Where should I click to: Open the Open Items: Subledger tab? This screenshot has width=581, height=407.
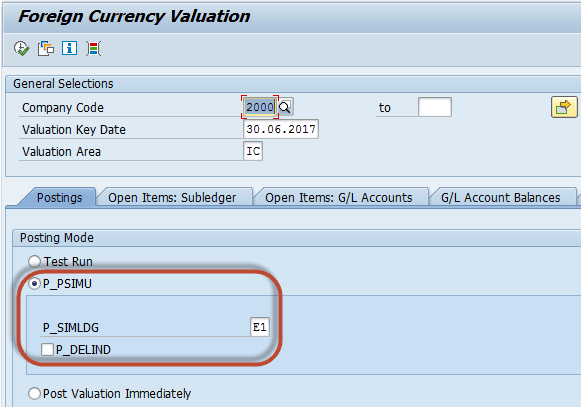tap(172, 198)
